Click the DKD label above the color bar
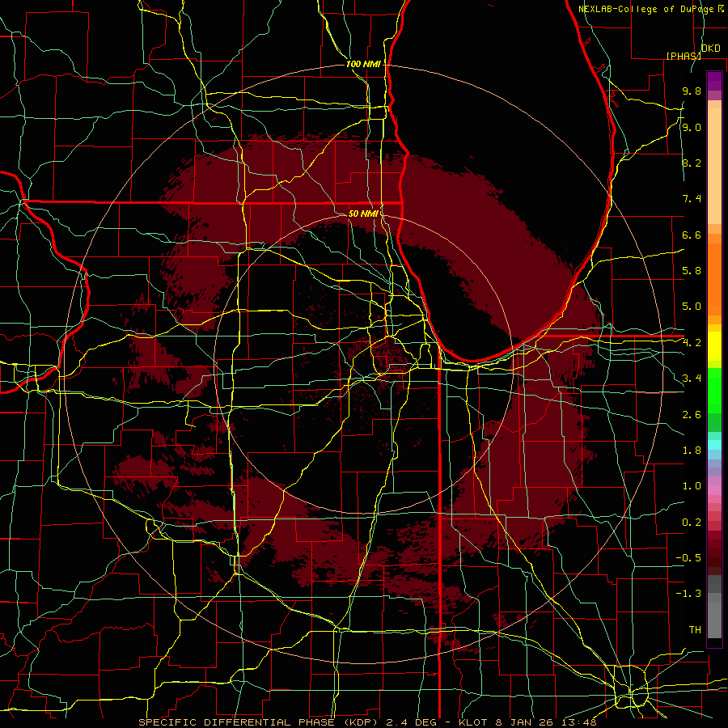Image resolution: width=728 pixels, height=728 pixels. (710, 48)
